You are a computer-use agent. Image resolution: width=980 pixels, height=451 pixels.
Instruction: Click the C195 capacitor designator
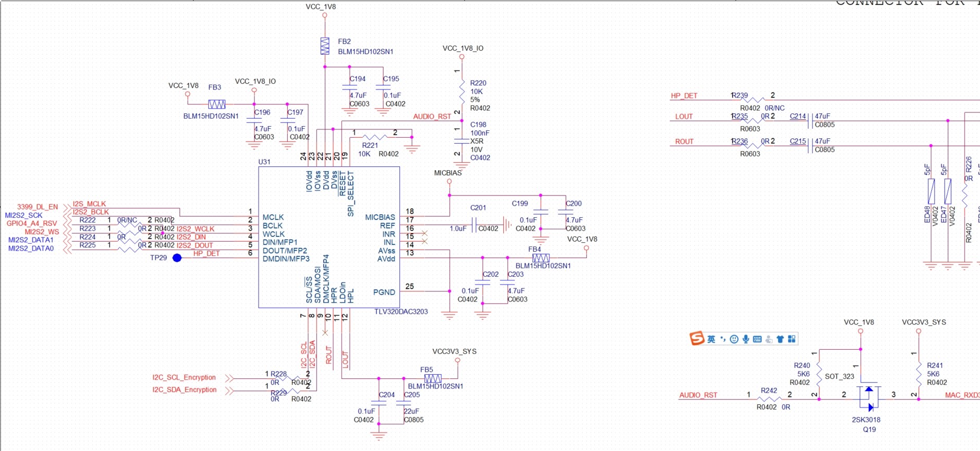coord(391,78)
